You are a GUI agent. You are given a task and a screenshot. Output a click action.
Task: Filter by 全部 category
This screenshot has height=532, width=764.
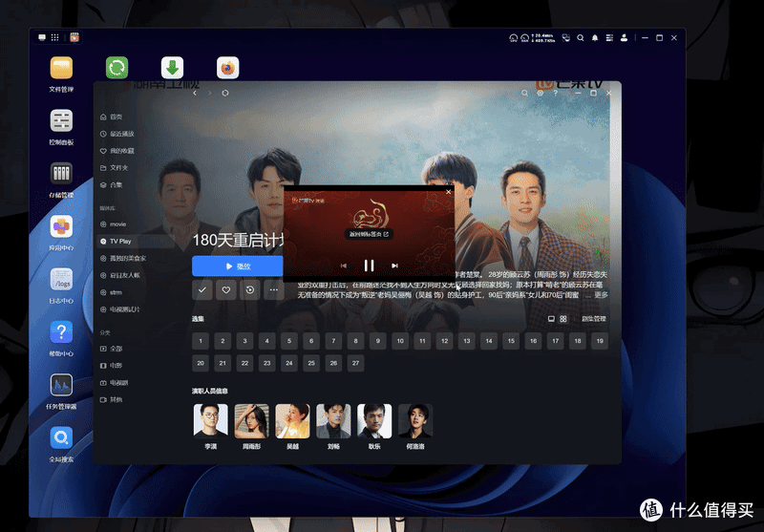111,349
